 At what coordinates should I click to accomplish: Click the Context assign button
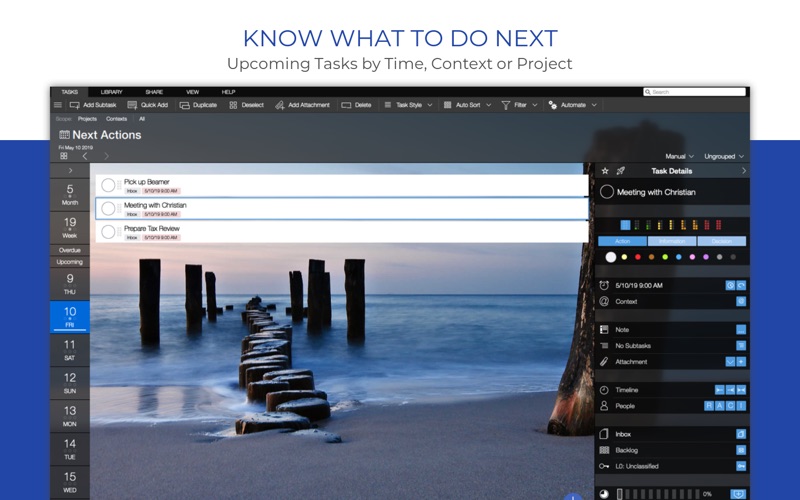(x=741, y=302)
